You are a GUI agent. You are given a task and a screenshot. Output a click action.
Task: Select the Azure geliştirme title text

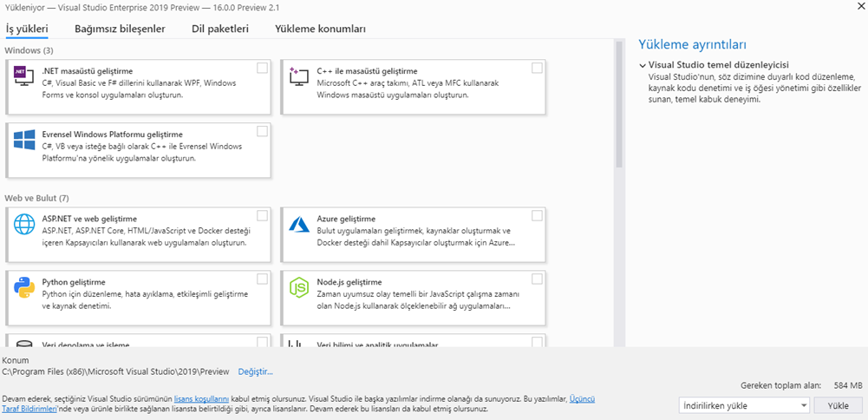pos(346,219)
